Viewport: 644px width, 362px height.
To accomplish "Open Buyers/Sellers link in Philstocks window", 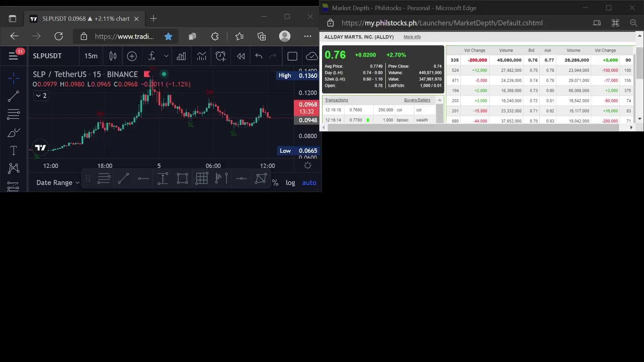I will (417, 100).
